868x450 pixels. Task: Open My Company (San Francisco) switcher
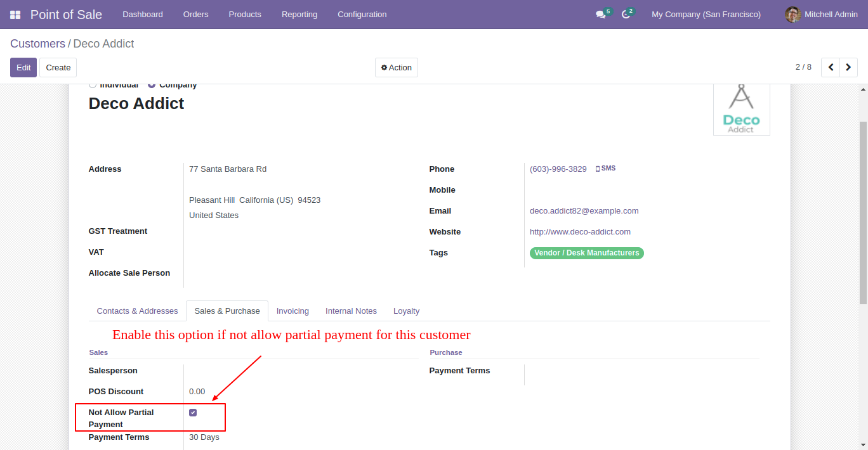[706, 15]
